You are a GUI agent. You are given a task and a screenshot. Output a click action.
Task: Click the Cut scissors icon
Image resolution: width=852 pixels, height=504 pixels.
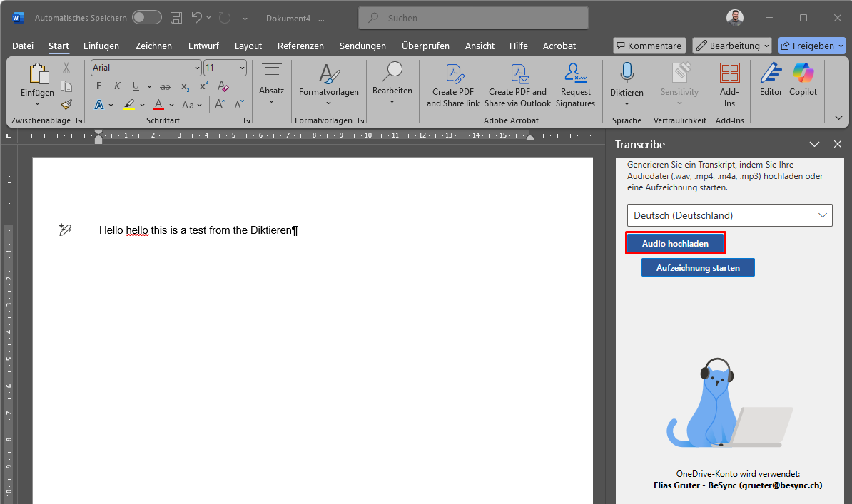click(66, 68)
